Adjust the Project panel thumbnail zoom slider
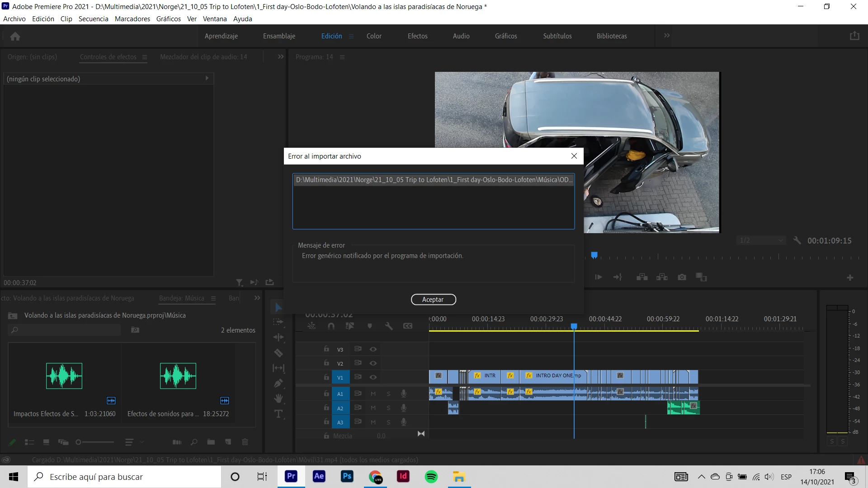This screenshot has height=488, width=868. [x=79, y=442]
